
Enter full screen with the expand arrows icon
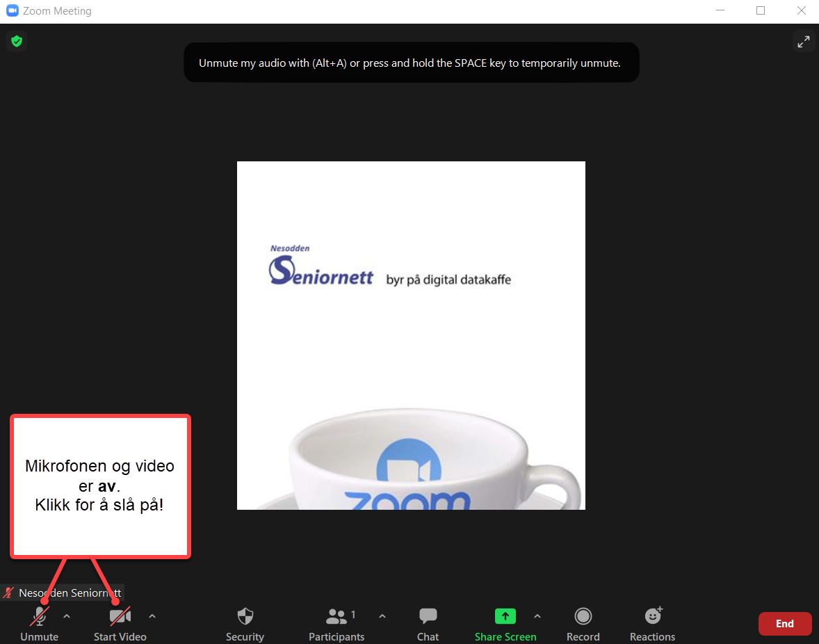[803, 42]
